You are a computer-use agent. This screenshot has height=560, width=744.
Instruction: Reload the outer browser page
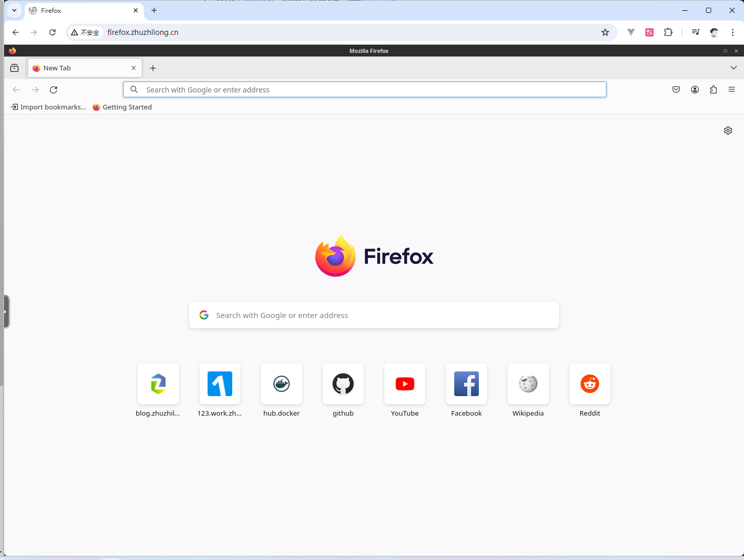click(x=52, y=32)
